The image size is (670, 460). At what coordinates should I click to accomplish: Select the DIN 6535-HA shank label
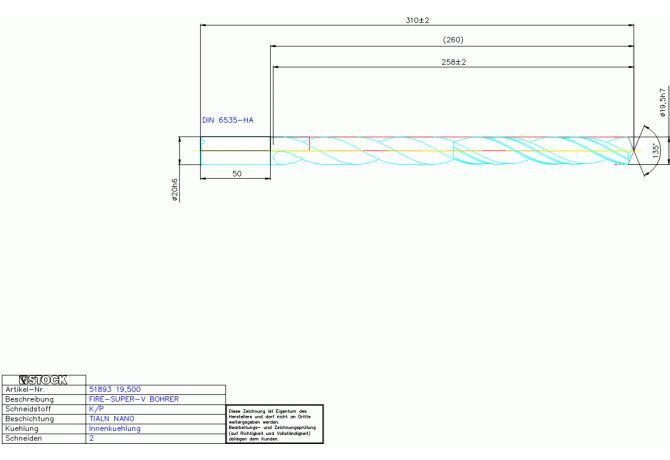click(227, 120)
